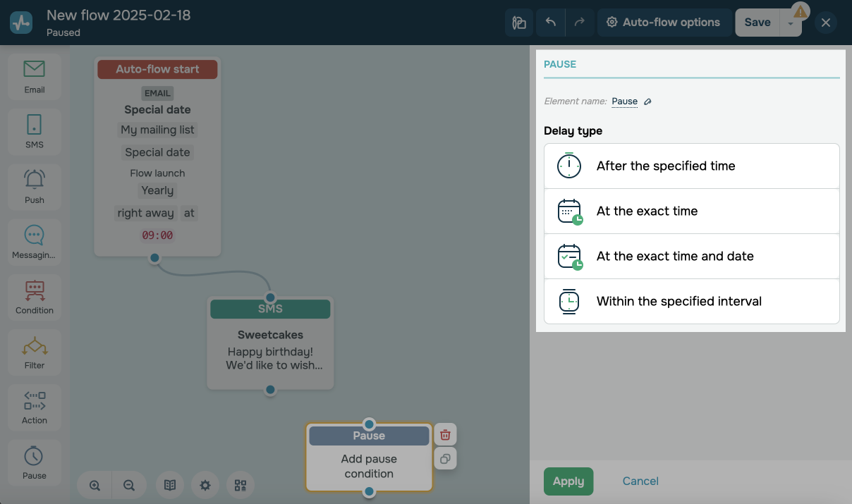The height and width of the screenshot is (504, 852).
Task: Click the 'My mailing list' label
Action: coord(157,130)
